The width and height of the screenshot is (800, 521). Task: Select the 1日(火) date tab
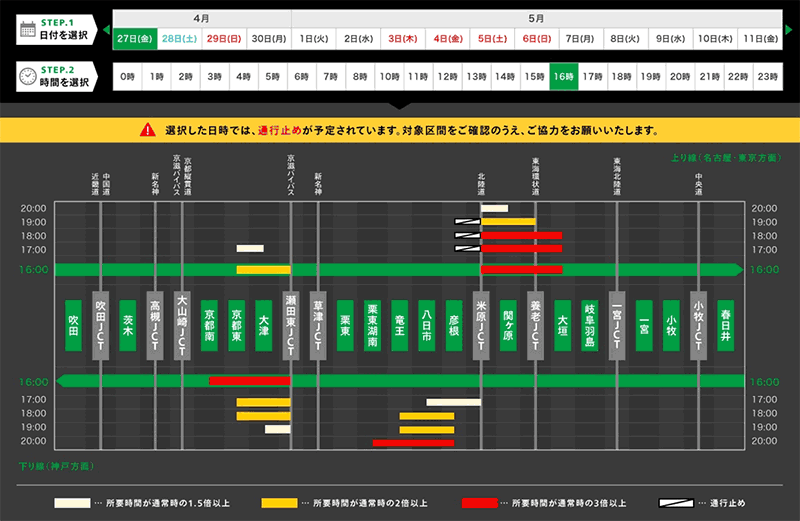tap(314, 39)
